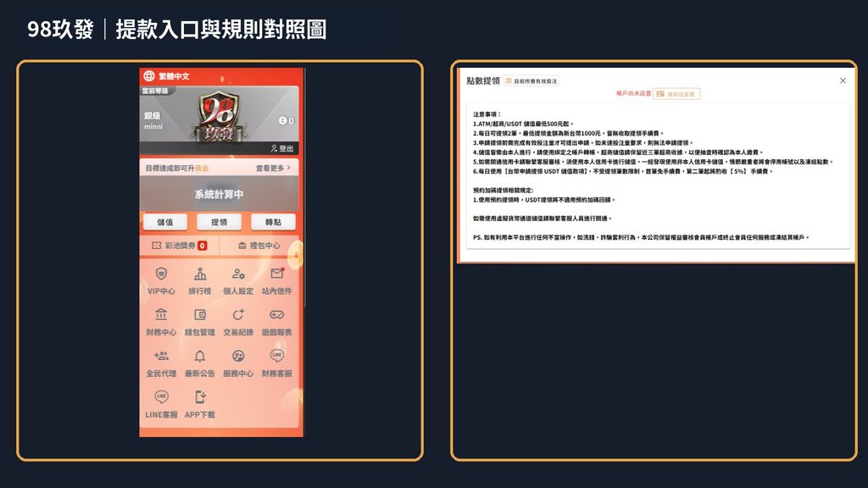Screen dimensions: 868x488
Task: Click the minni username
Action: 153,127
